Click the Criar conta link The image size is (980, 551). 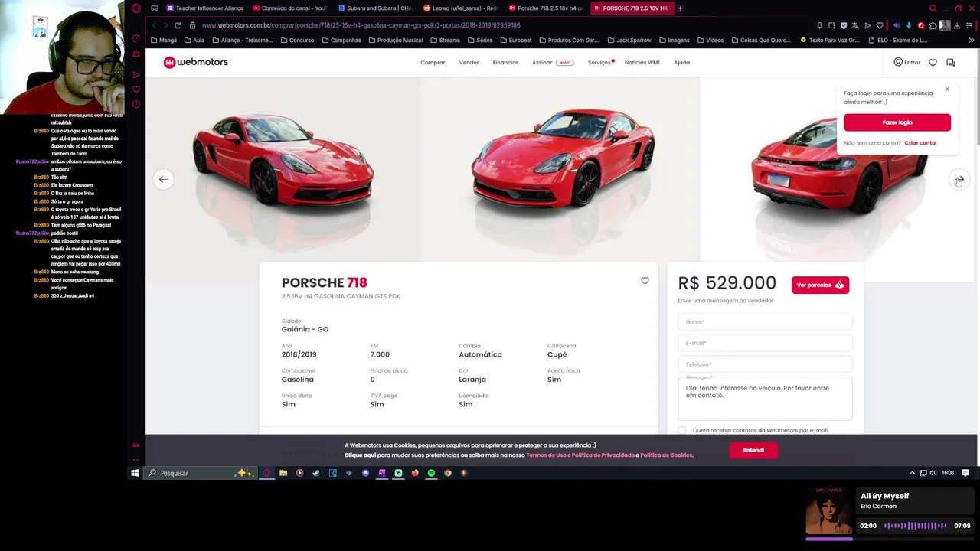[x=920, y=143]
